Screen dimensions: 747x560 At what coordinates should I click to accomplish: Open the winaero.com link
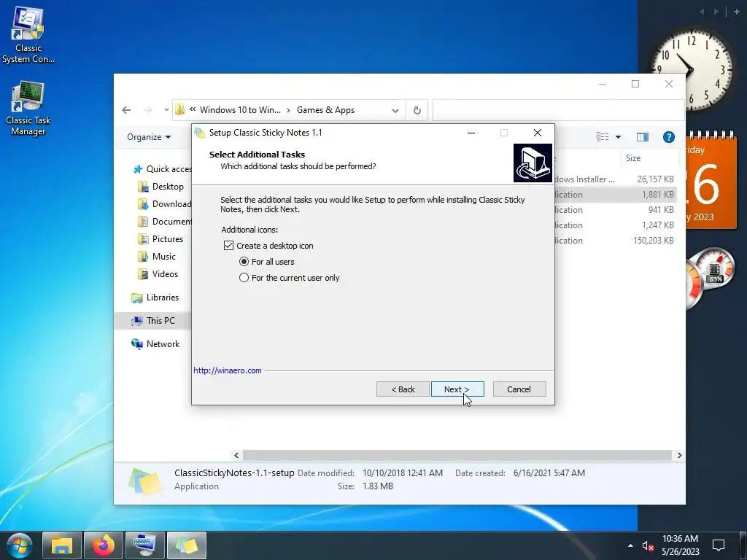tap(228, 370)
